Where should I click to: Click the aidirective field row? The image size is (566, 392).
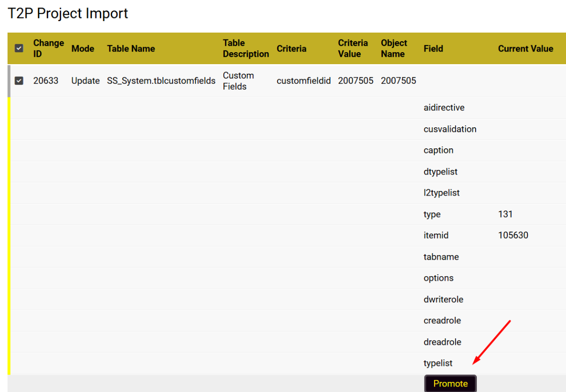point(288,107)
